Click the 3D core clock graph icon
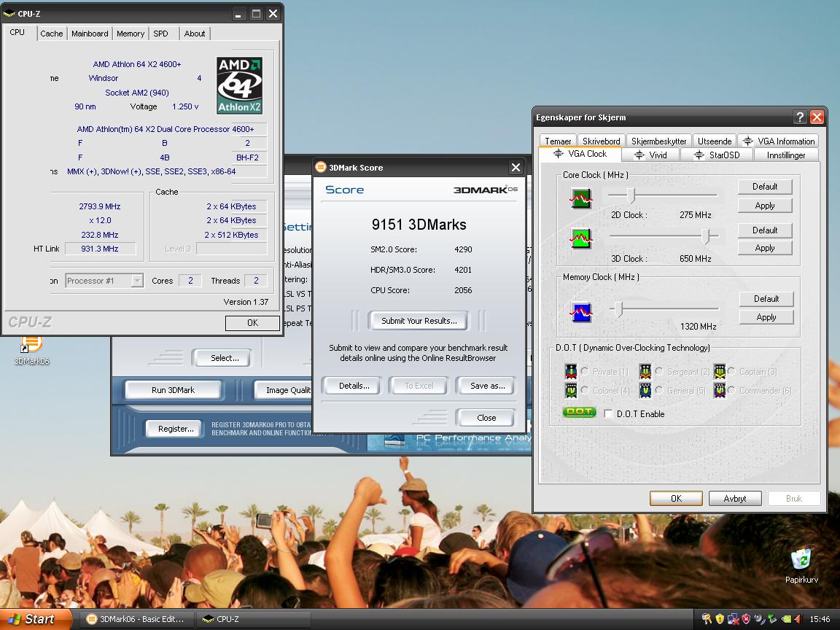This screenshot has width=840, height=630. 580,238
